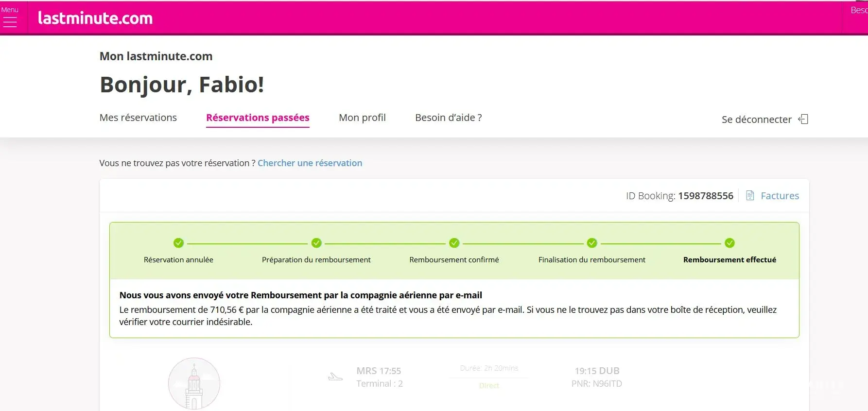Click the Remboursement effectué checkmark
868x411 pixels.
coord(729,243)
